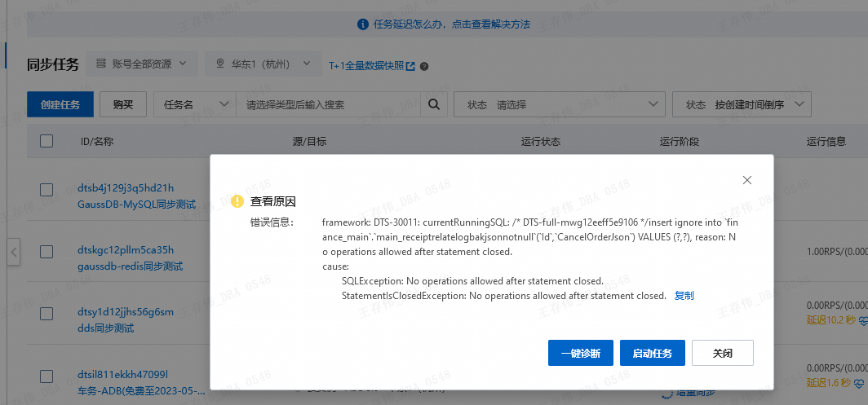Click the 一键诊断 button
The width and height of the screenshot is (868, 405).
[x=581, y=353]
